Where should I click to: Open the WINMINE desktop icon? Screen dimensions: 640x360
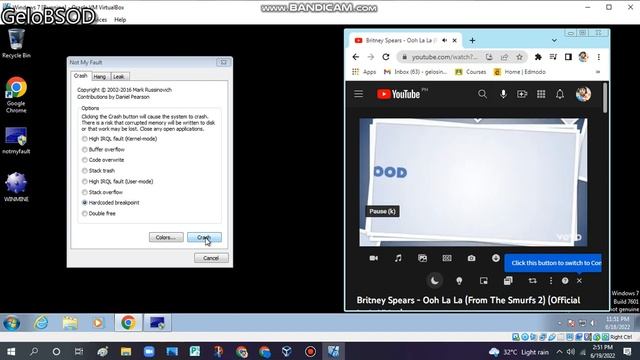[16, 187]
